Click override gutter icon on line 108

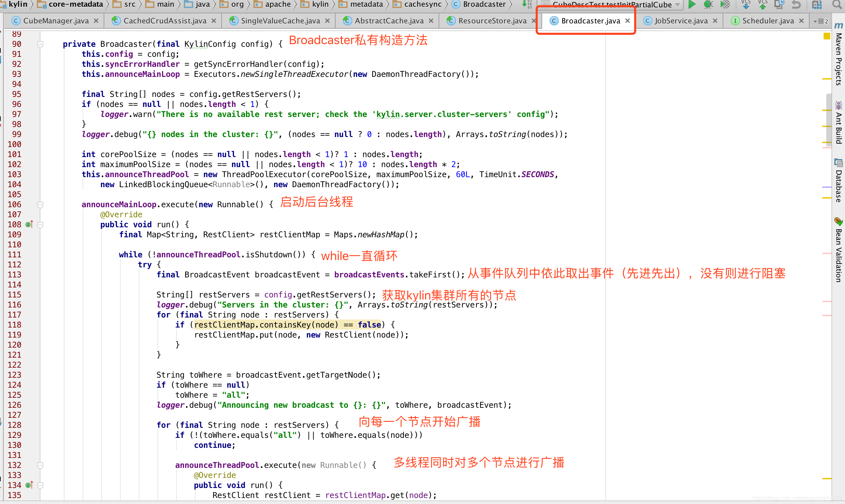[x=29, y=224]
